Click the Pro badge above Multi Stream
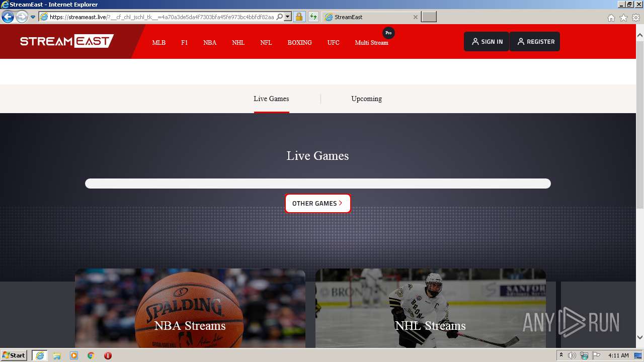This screenshot has width=644, height=362. [x=388, y=33]
